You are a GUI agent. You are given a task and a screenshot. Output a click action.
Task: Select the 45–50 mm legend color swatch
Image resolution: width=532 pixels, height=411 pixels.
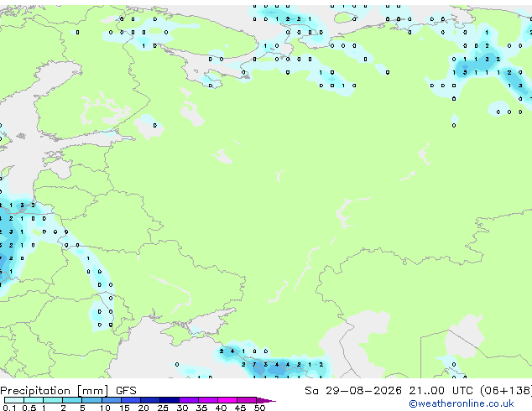point(247,400)
